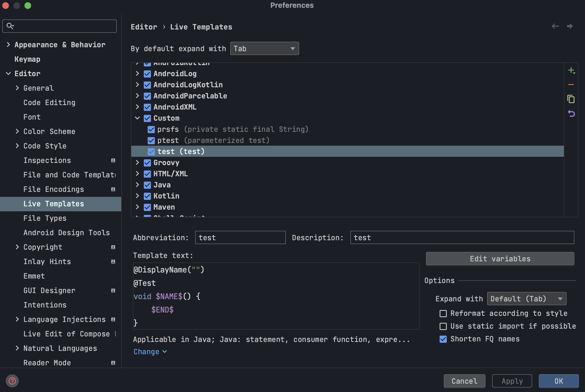
Task: Click the Forward navigation arrow
Action: pyautogui.click(x=570, y=26)
